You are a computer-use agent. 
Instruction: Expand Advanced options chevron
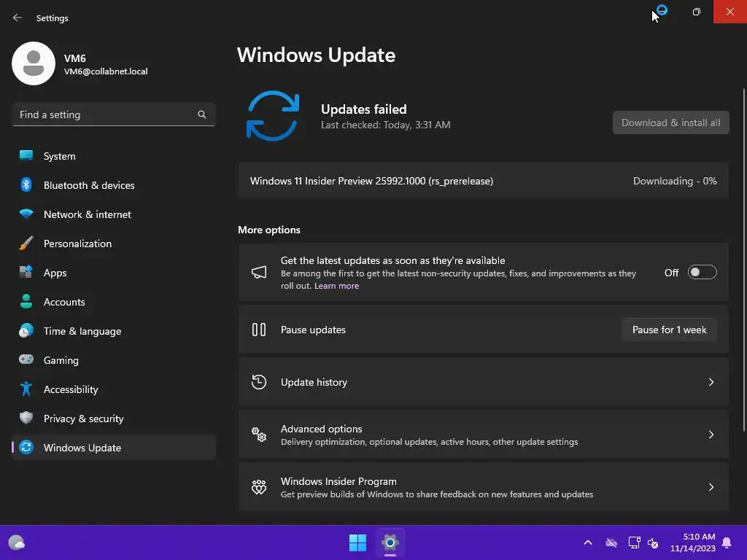(x=711, y=435)
